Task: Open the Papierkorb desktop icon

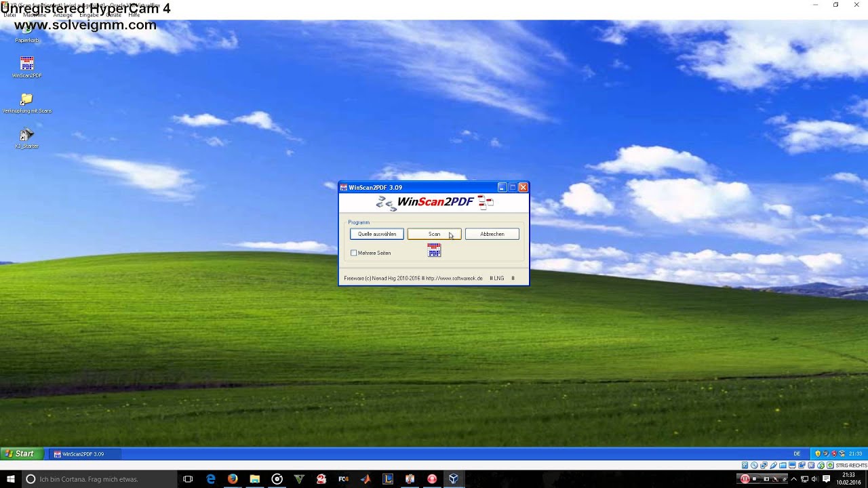Action: coord(27,33)
